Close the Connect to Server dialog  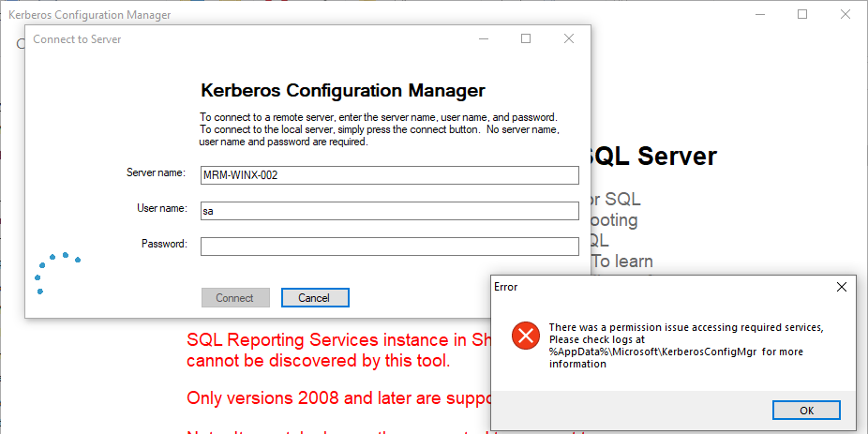[x=569, y=38]
